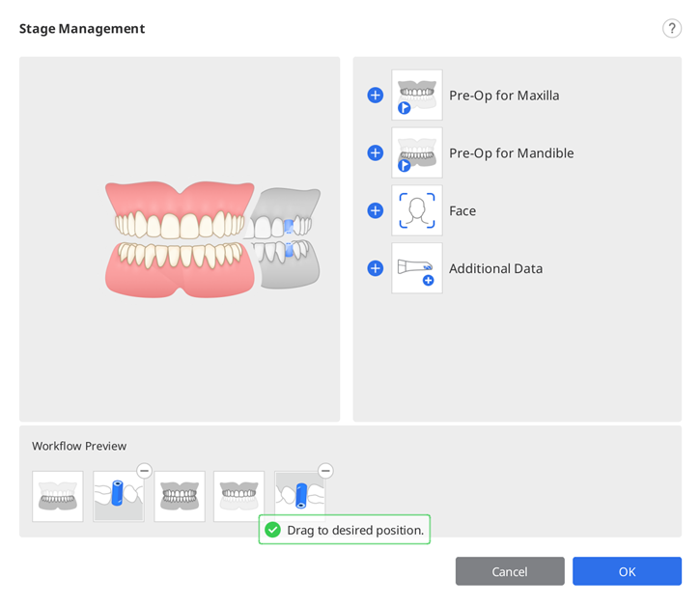Click the Pre-Op for Maxilla label
This screenshot has width=700, height=605.
tap(504, 96)
